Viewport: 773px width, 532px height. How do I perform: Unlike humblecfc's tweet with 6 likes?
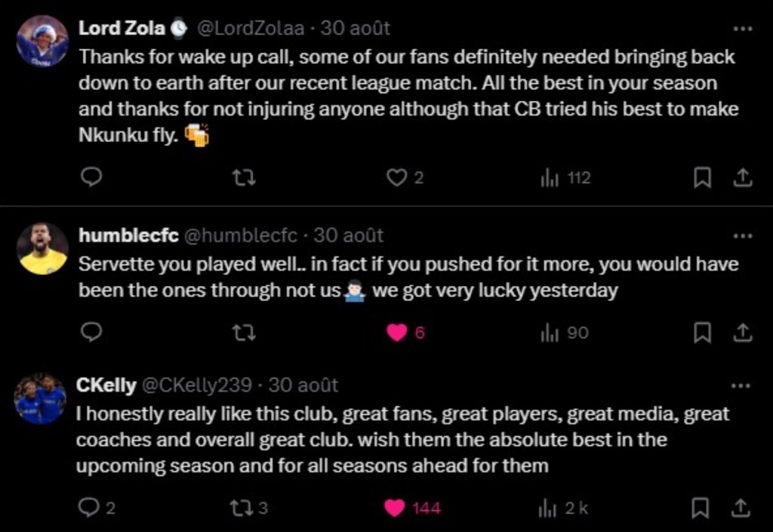click(397, 332)
